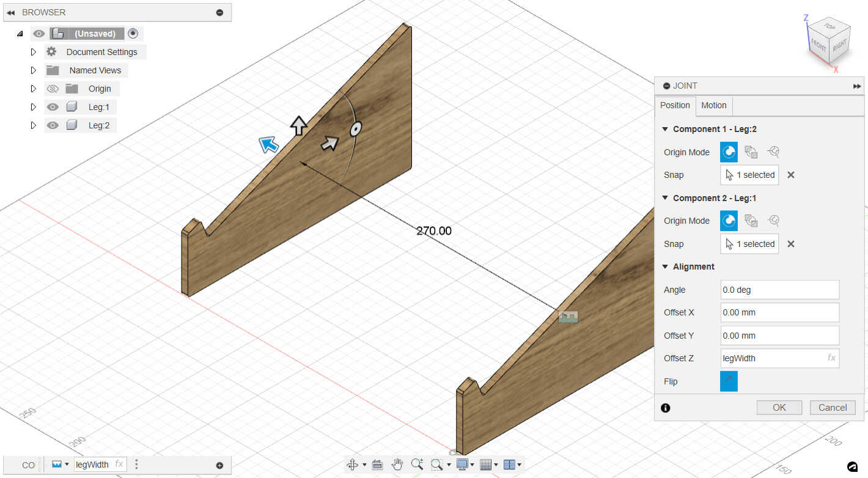Click the Origin folder icon
The height and width of the screenshot is (478, 868).
coord(72,89)
